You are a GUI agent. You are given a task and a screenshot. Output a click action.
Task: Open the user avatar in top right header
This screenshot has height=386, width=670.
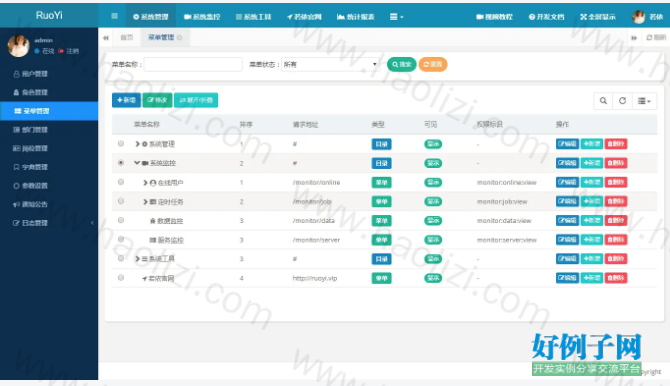[638, 17]
